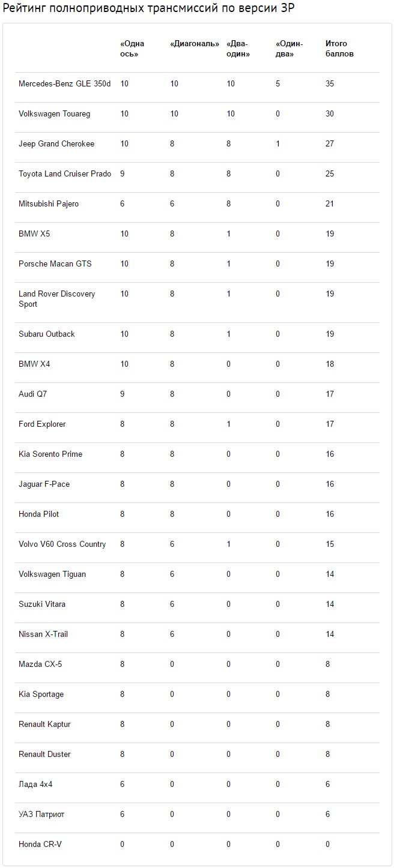Screen dimensions: 394x868
Task: Select the Volkswagen Touareg row name
Action: (55, 114)
